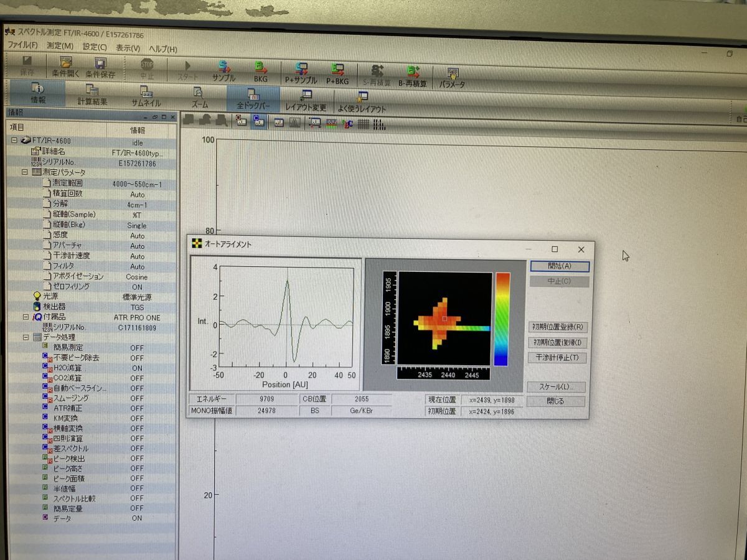The image size is (747, 560).
Task: Open the ヘルプ(H) menu
Action: tap(163, 49)
